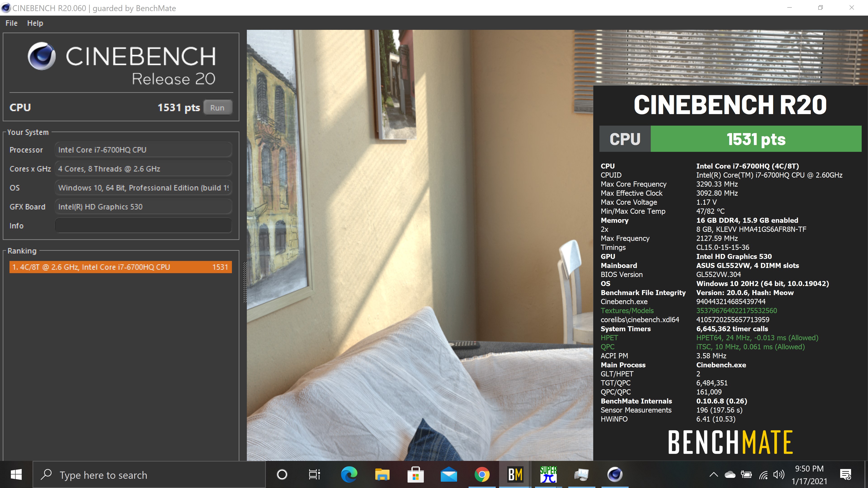Click the rendered scene image
This screenshot has height=488, width=868.
point(420,245)
